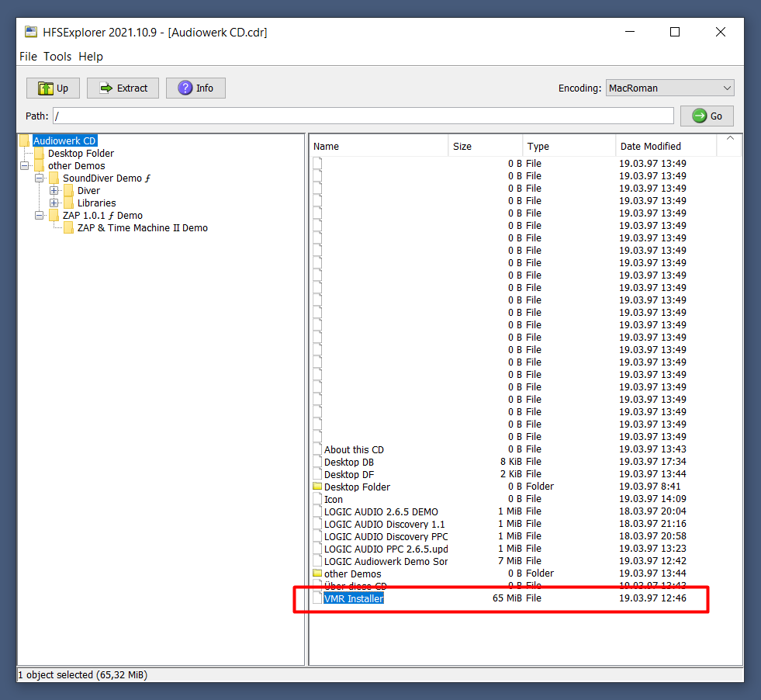
Task: Select About this CD file
Action: pyautogui.click(x=354, y=449)
